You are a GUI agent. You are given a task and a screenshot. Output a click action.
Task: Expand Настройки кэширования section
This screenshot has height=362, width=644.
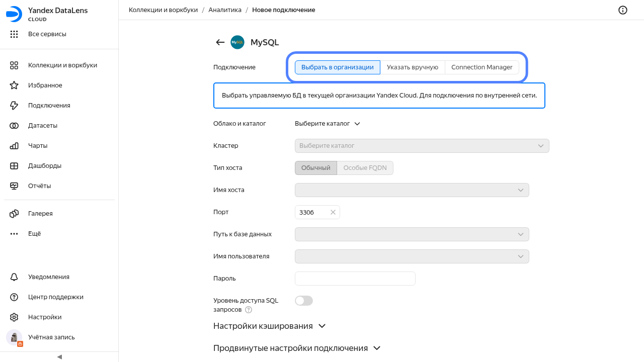[270, 326]
